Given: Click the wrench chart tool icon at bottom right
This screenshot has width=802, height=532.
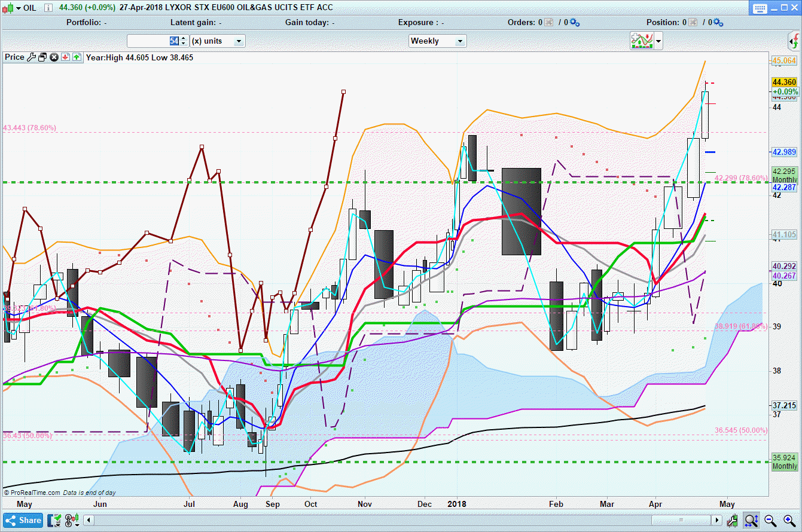Looking at the screenshot, I should coord(733,521).
